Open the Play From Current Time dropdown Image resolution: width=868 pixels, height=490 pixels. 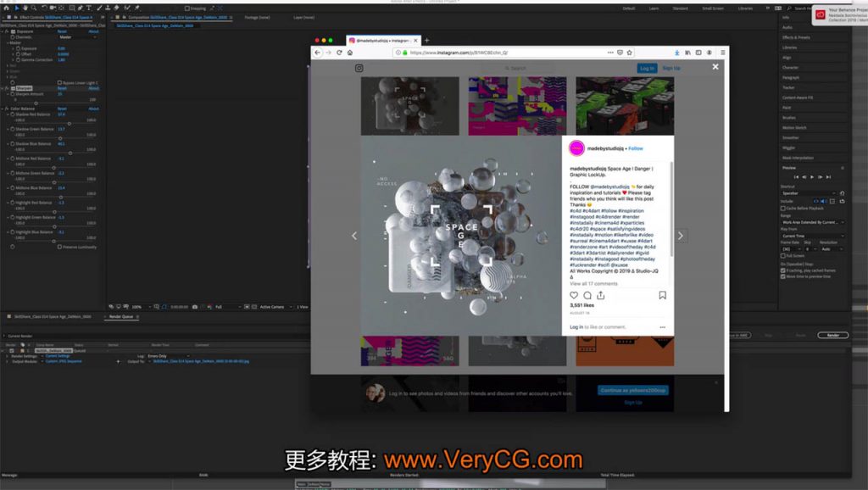(813, 236)
